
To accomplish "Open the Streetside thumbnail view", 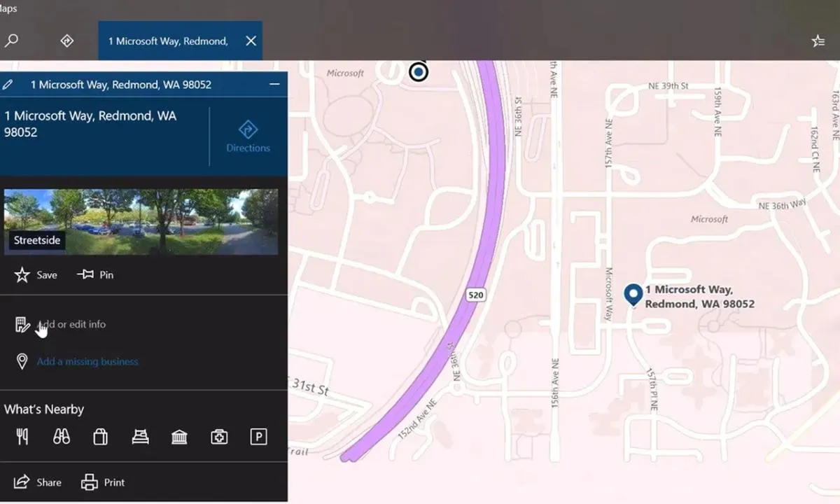I will tap(141, 221).
